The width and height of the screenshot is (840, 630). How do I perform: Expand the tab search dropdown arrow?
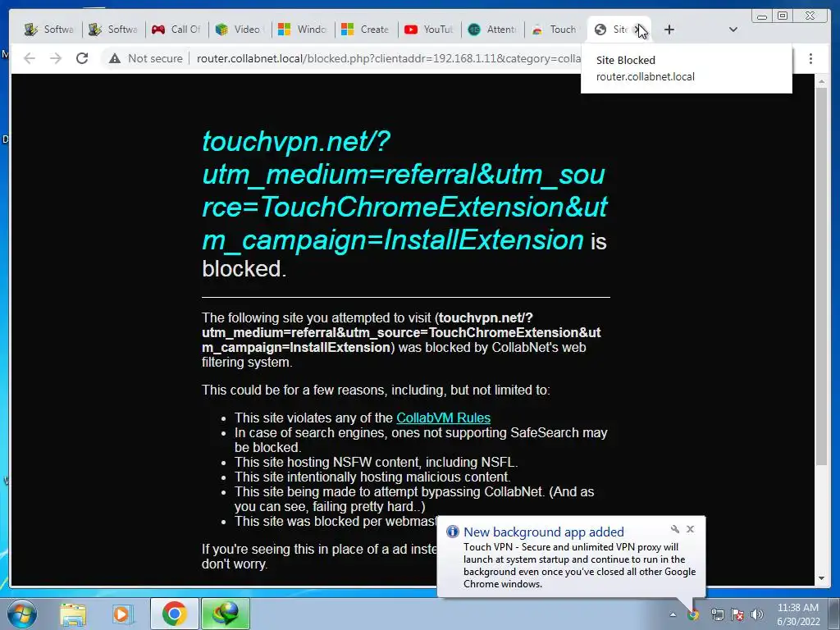[x=733, y=30]
